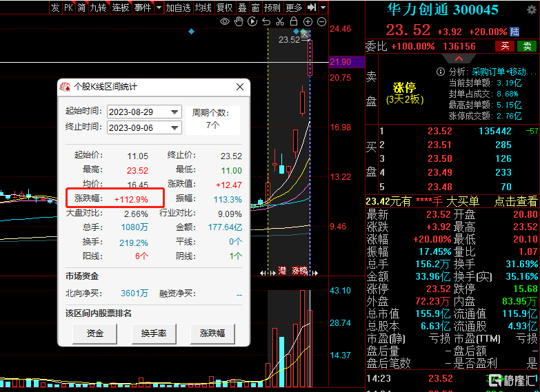Image resolution: width=540 pixels, height=392 pixels.
Task: Open the PK comparison item
Action: (68, 7)
